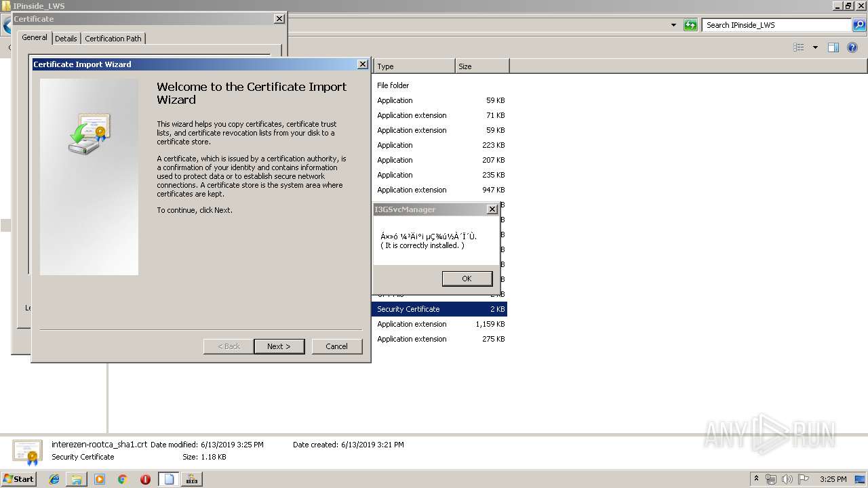This screenshot has width=868, height=488.
Task: Click the Explorer back navigation button
Action: point(7,25)
